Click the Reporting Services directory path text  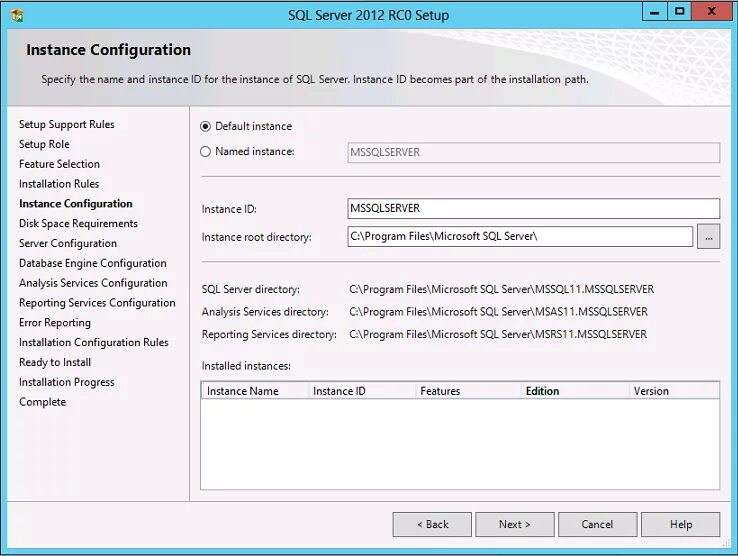(x=498, y=334)
